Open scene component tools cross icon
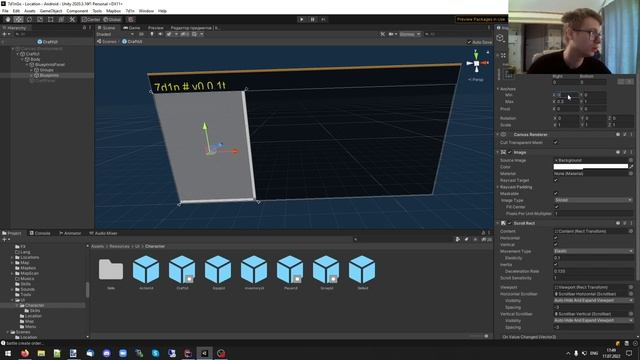 (382, 34)
